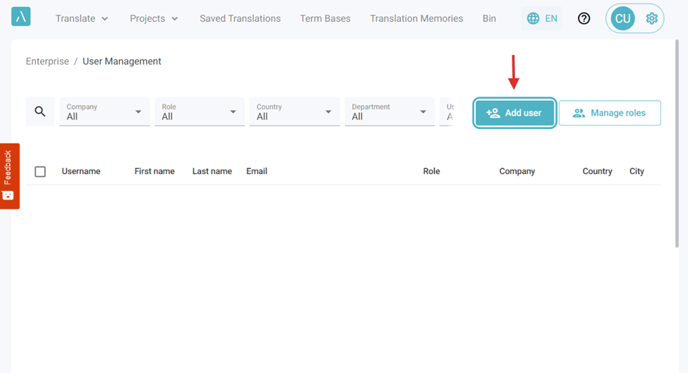Click the app logo icon
Viewport: 688px width, 373px height.
(x=21, y=17)
